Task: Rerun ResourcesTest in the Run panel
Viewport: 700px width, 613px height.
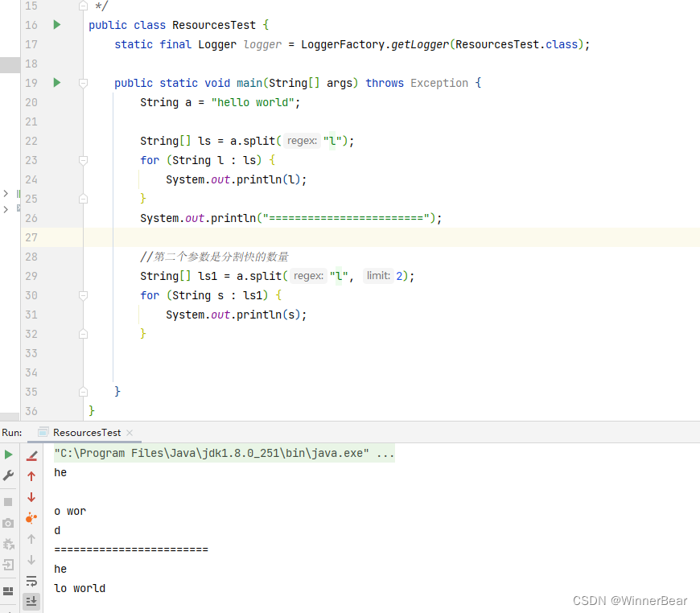Action: coord(9,455)
